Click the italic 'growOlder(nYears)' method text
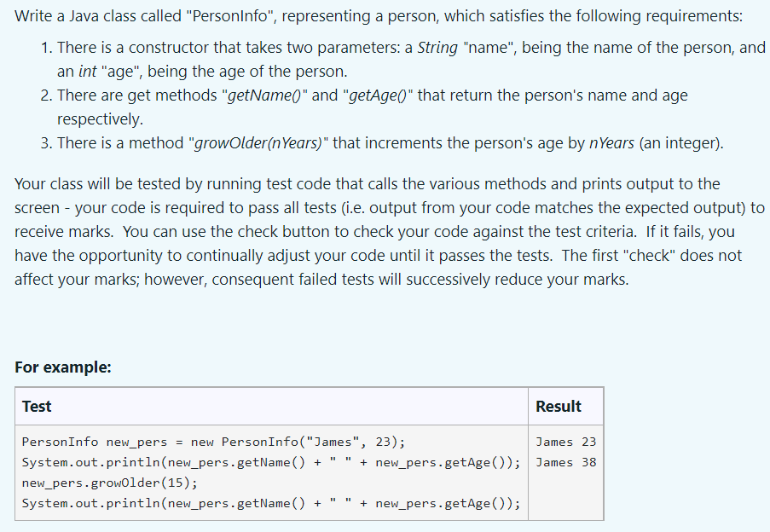Viewport: 770px width, 532px height. 258,143
